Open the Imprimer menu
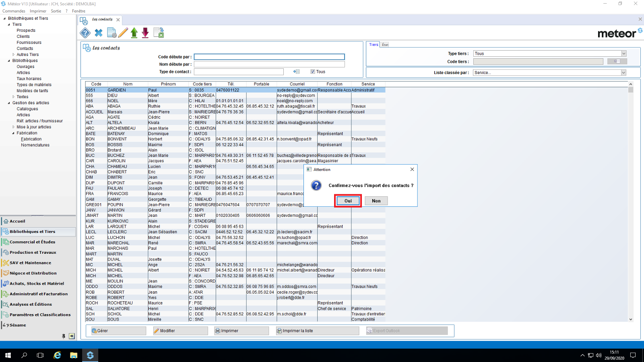Image resolution: width=644 pixels, height=362 pixels. [38, 11]
